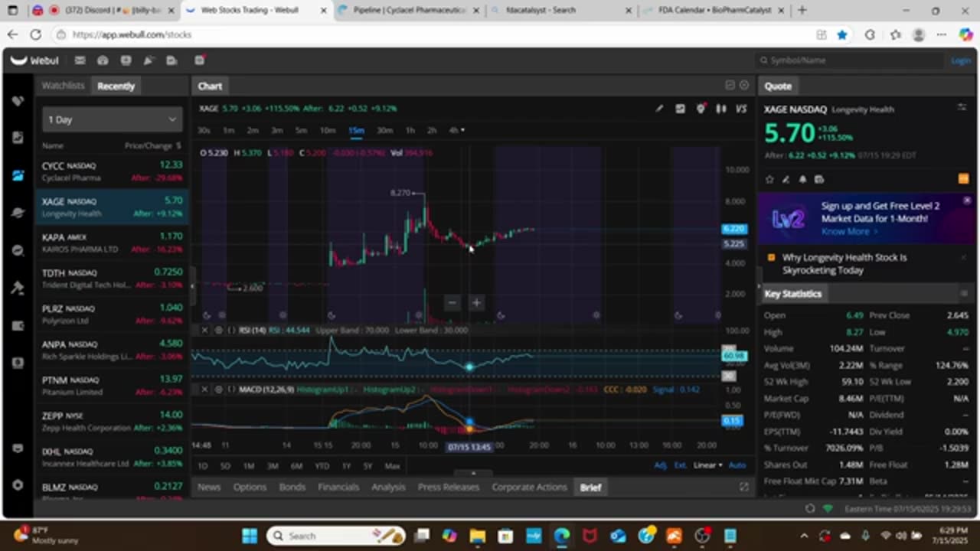
Task: Click the chart alert bulb icon
Action: click(x=701, y=109)
